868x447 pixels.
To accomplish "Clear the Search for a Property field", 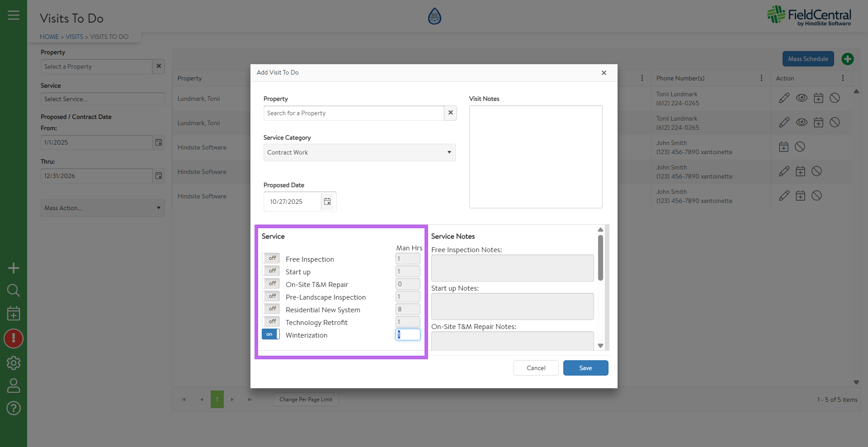I will (x=450, y=113).
